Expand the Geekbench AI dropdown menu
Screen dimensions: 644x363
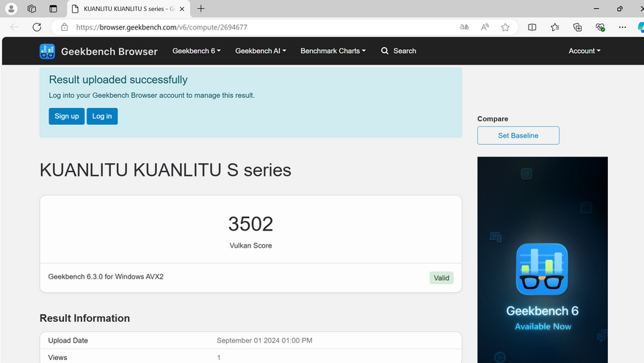coord(261,51)
